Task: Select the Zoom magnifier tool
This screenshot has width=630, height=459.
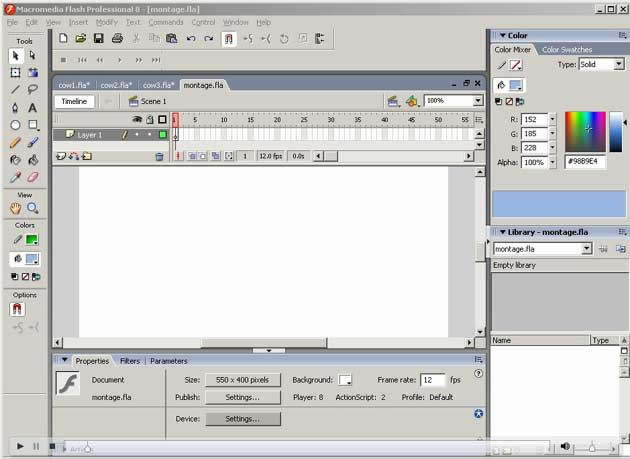Action: pos(33,208)
